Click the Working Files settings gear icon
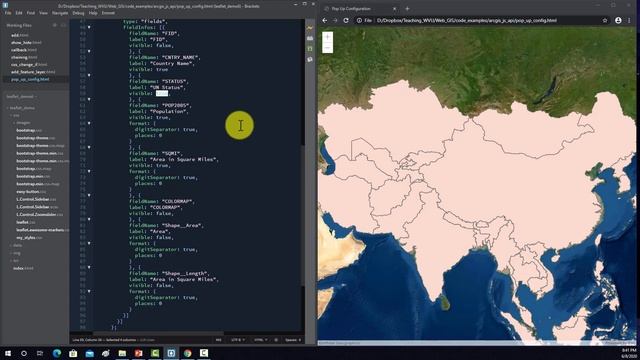This screenshot has height=360, width=640. (x=55, y=25)
